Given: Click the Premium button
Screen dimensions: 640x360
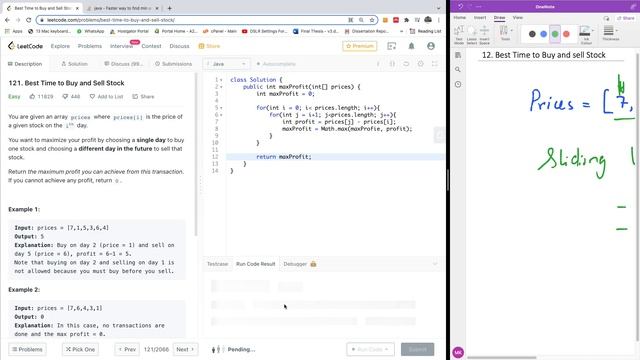Looking at the screenshot, I should coord(360,46).
